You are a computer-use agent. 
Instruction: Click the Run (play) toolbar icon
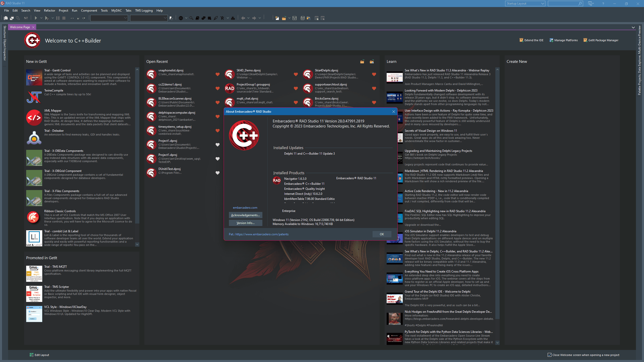(36, 18)
